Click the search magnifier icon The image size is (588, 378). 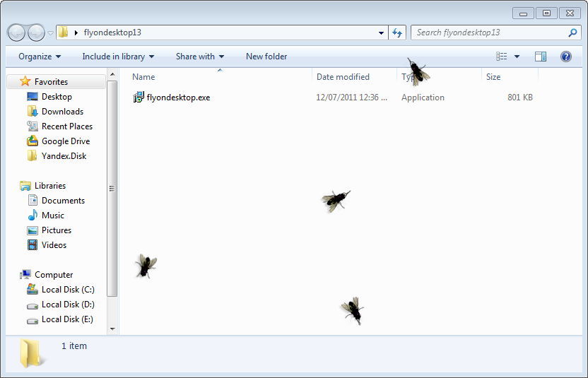572,33
